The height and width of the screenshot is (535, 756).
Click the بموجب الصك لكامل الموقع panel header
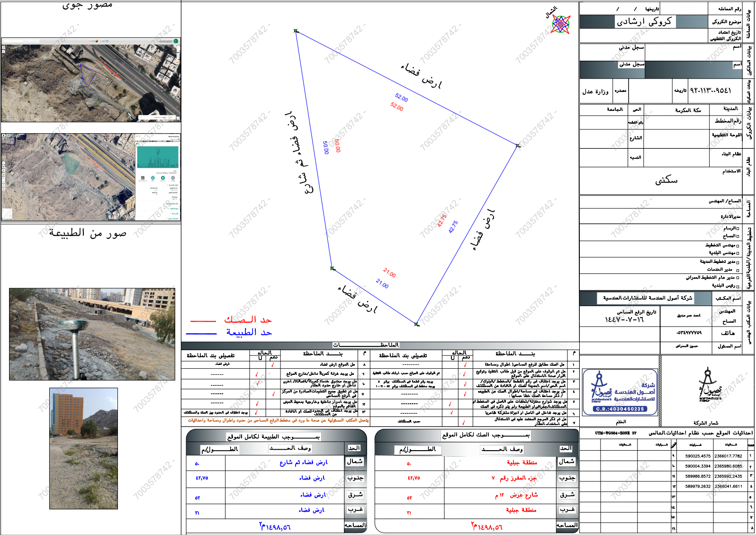[x=477, y=435]
